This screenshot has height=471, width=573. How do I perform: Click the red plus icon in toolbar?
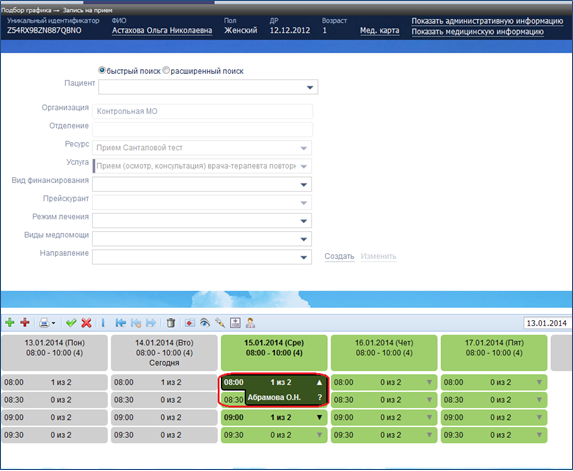(25, 323)
